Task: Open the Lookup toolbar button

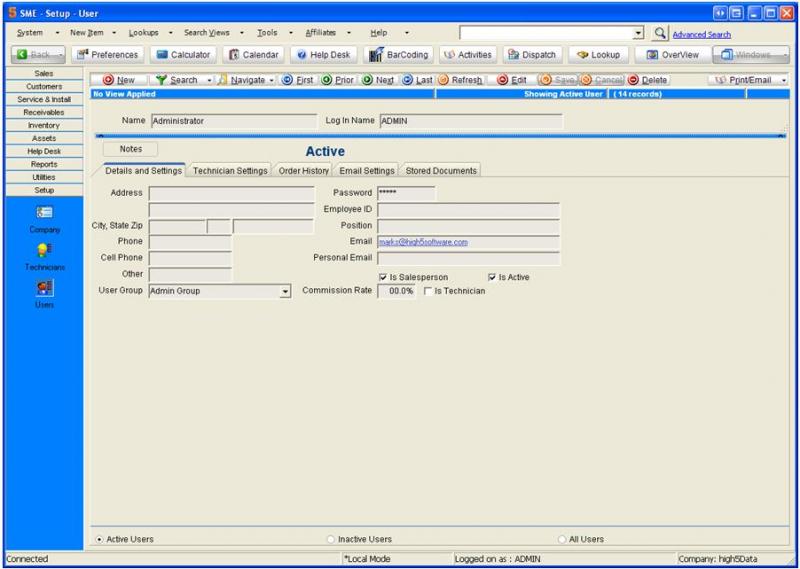Action: click(598, 55)
